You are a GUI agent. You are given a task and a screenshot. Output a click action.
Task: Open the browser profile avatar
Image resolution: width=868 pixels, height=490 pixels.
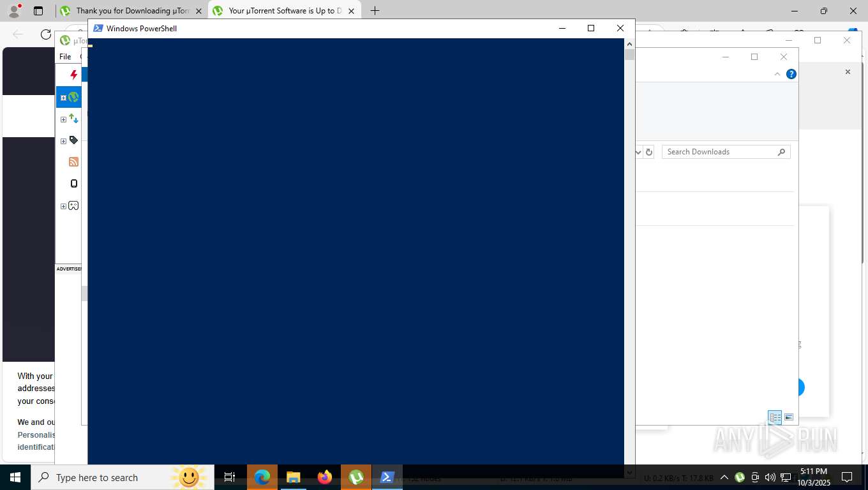[x=14, y=11]
